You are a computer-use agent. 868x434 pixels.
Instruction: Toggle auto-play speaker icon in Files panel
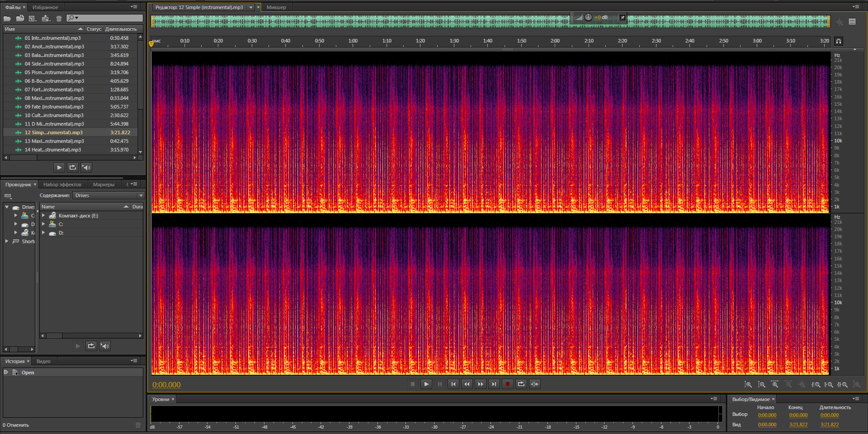pyautogui.click(x=86, y=167)
